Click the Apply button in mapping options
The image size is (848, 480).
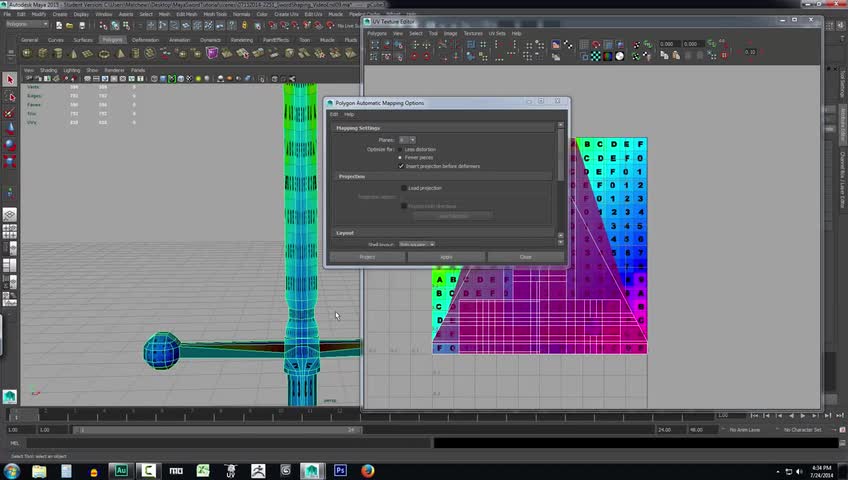pyautogui.click(x=446, y=257)
